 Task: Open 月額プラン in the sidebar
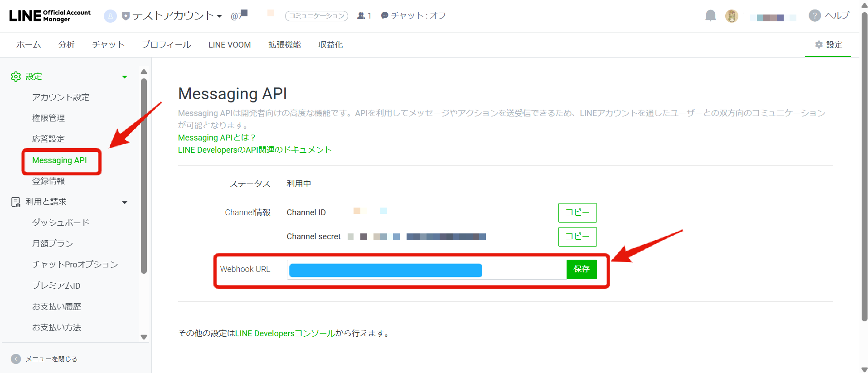(53, 244)
